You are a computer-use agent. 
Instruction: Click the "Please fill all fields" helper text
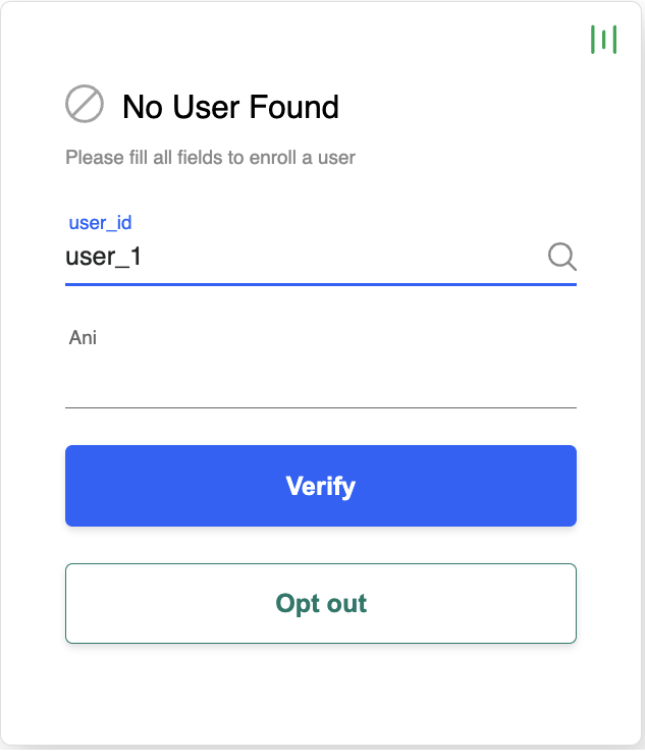click(x=210, y=157)
